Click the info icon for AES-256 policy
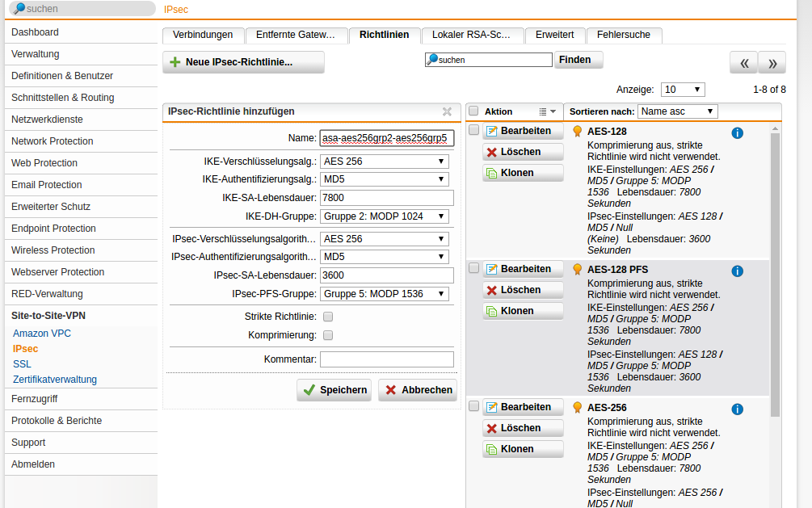This screenshot has width=812, height=508. coord(737,409)
